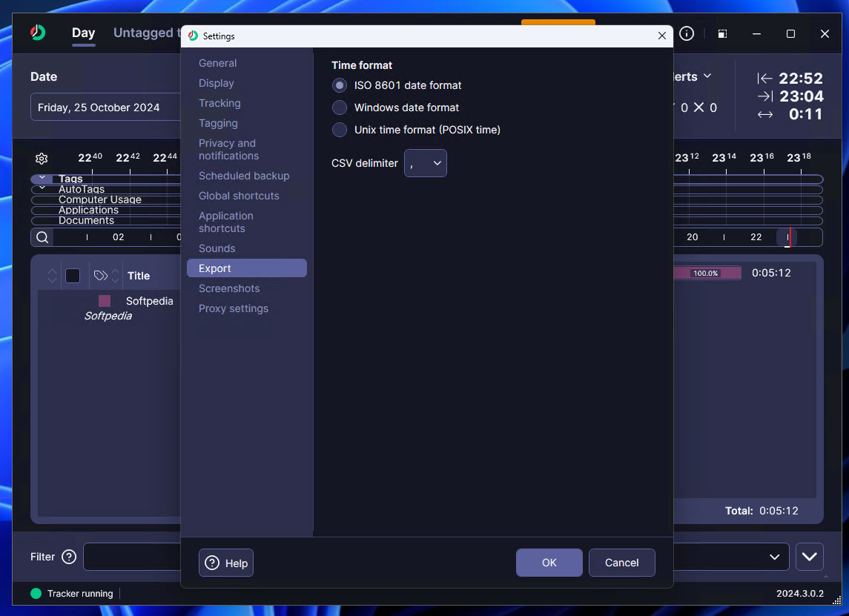Click the Softpedia purple color swatch

pos(105,301)
